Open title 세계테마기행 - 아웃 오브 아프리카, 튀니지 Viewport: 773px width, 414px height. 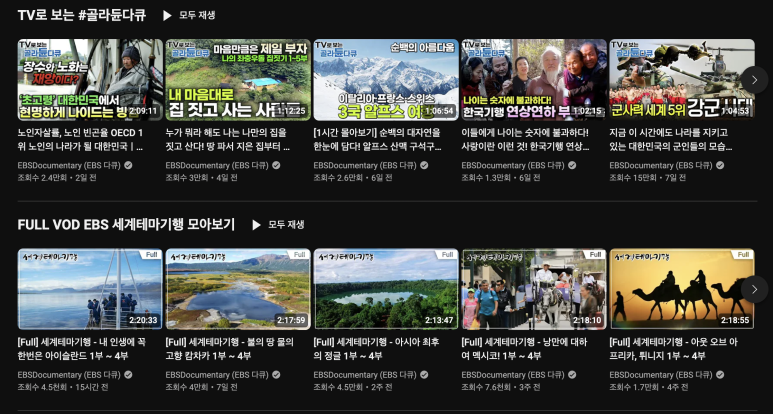click(x=673, y=349)
